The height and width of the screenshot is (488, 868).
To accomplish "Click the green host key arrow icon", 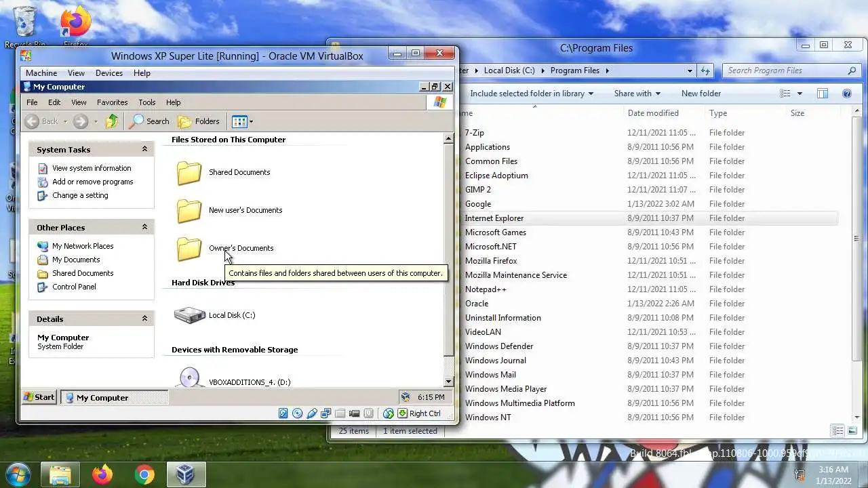I will (403, 413).
